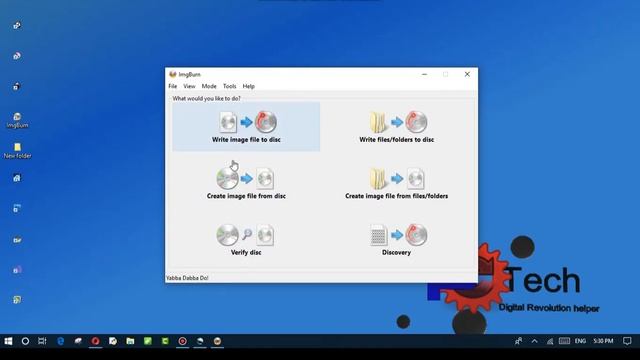Image resolution: width=640 pixels, height=360 pixels.
Task: Click the ImgBurn title bar app icon
Action: click(173, 74)
